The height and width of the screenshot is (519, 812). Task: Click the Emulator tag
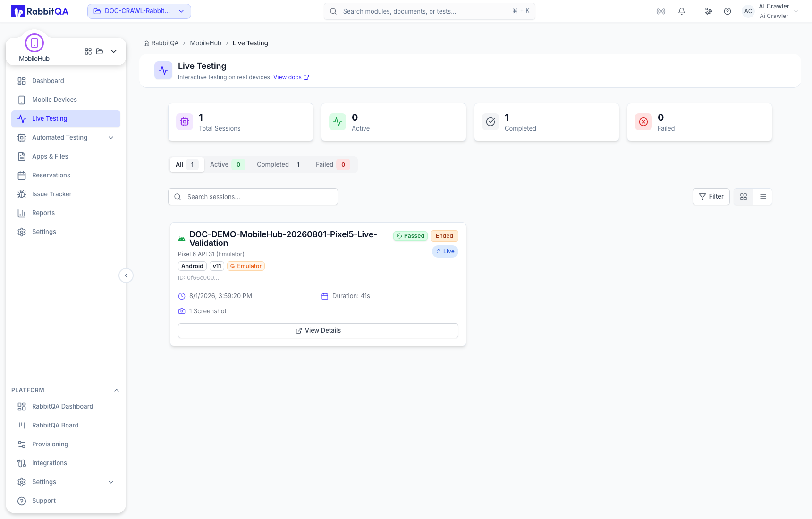coord(246,266)
